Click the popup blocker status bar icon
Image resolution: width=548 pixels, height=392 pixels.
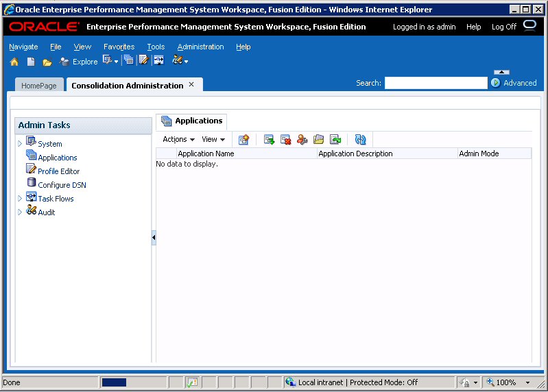pyautogui.click(x=191, y=382)
